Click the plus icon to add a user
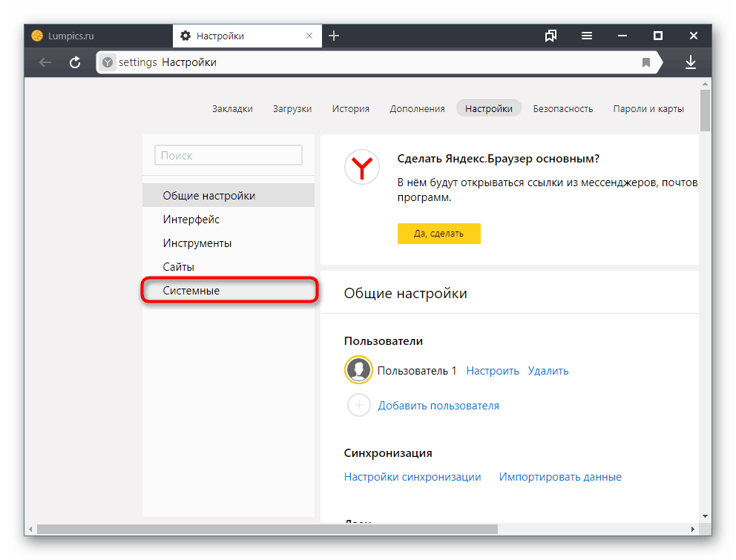736x560 pixels. 359,405
